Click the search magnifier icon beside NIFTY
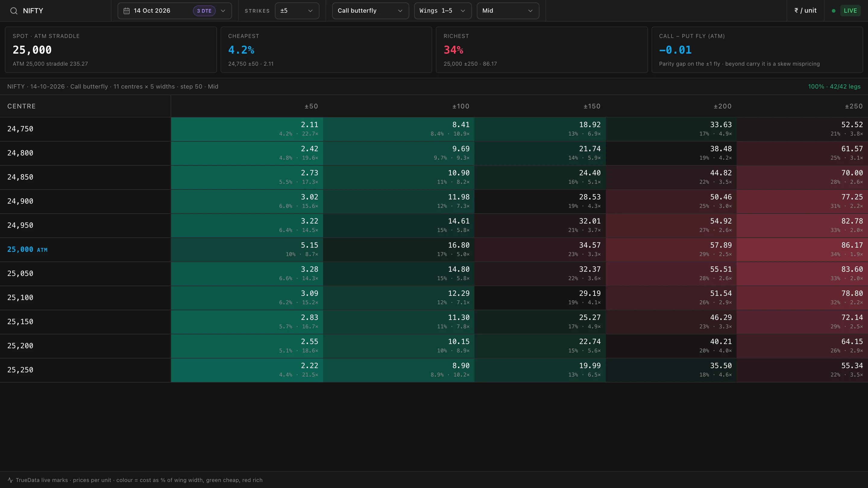Viewport: 868px width, 488px height. click(x=14, y=11)
